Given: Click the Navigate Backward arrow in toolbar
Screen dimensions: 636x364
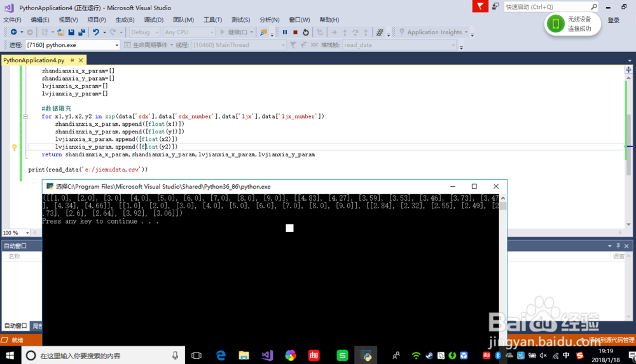Looking at the screenshot, I should point(13,32).
